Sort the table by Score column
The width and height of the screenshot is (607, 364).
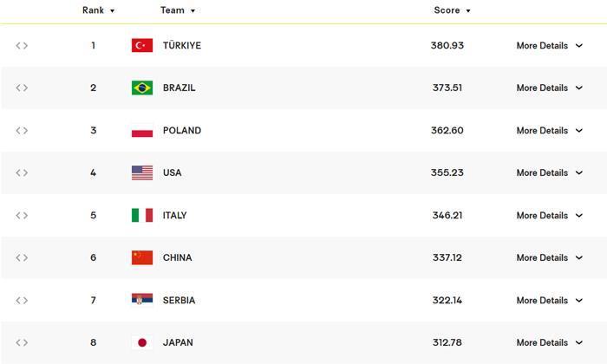(x=452, y=10)
